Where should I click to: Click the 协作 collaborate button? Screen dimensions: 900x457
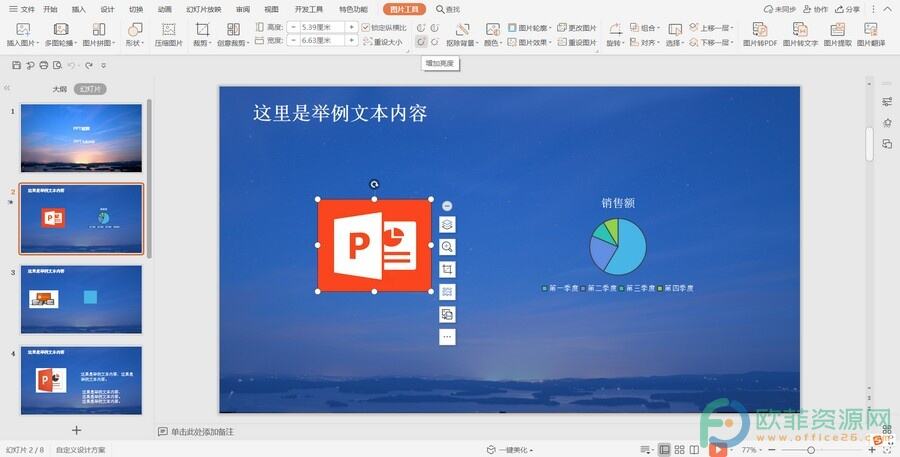(816, 9)
